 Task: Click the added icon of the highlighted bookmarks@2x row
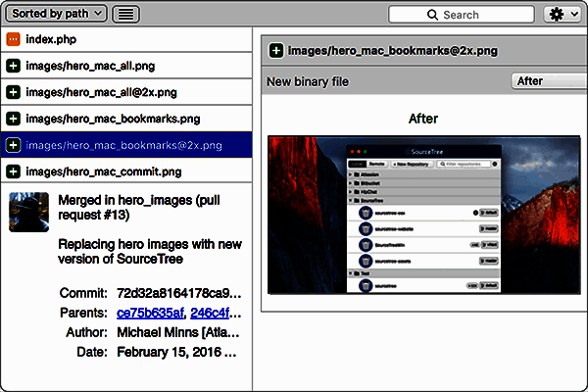(13, 145)
